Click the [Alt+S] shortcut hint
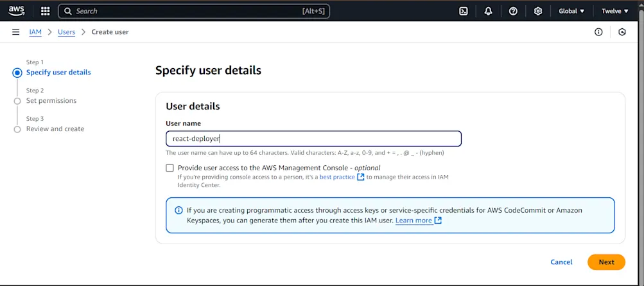 pyautogui.click(x=313, y=11)
